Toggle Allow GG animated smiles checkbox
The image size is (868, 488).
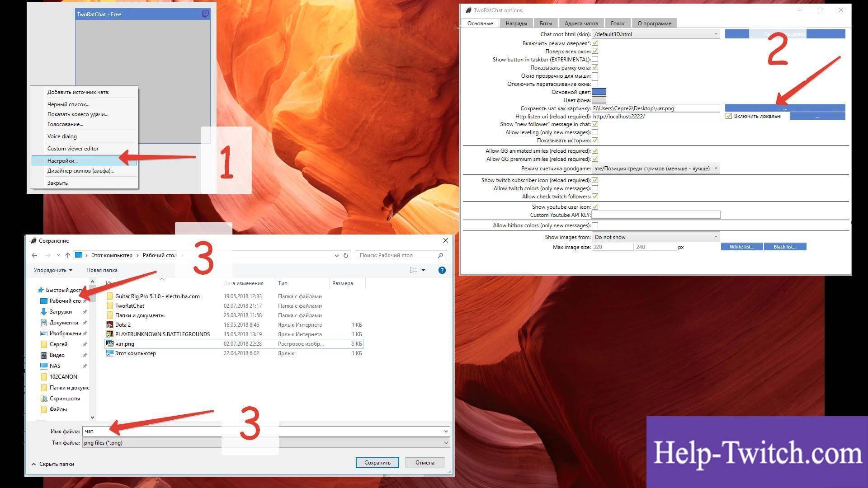595,151
